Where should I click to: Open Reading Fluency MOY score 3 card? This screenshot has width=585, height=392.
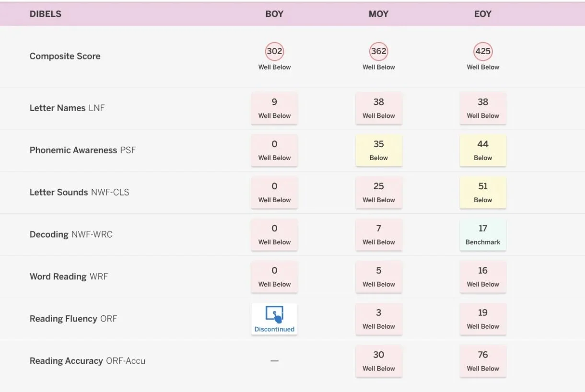(x=378, y=319)
